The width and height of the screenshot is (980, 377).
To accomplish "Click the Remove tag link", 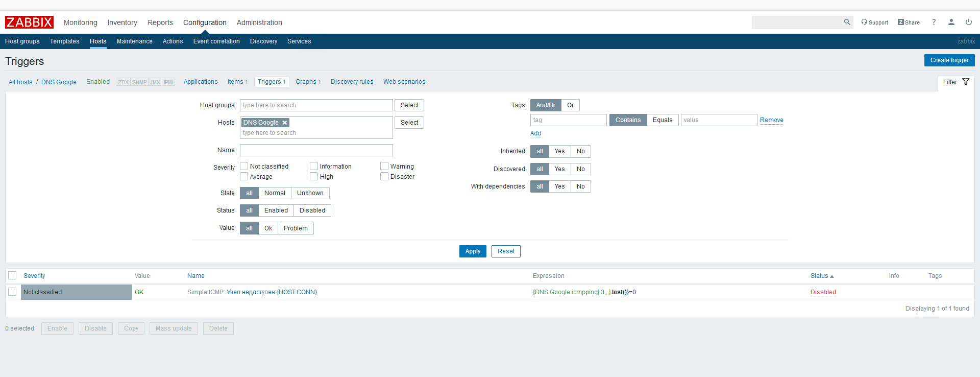I will point(772,120).
